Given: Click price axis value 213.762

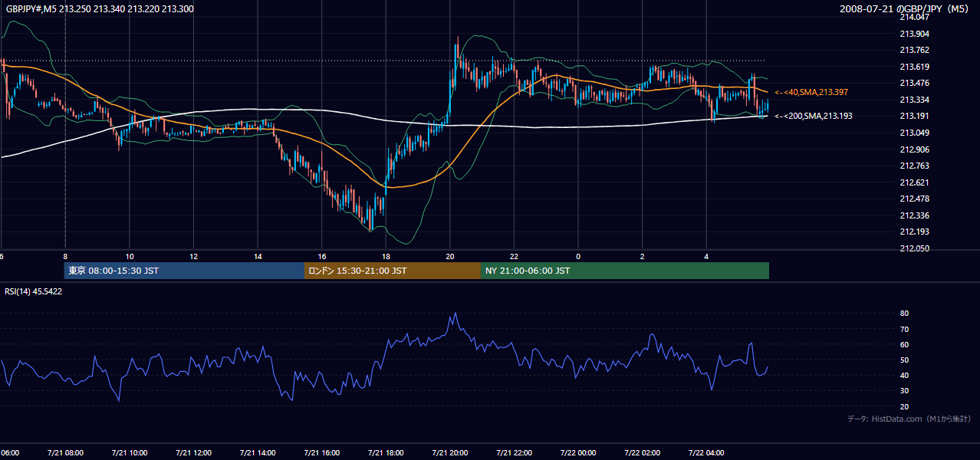Looking at the screenshot, I should 914,50.
